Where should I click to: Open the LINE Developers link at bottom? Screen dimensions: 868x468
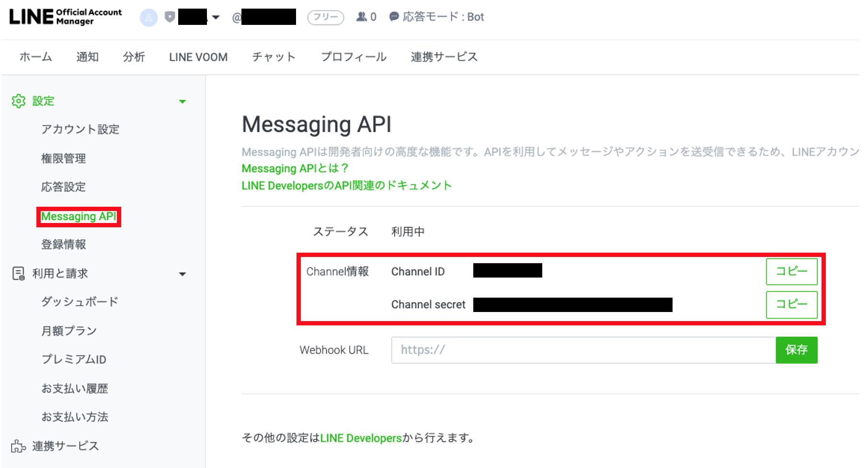(x=361, y=438)
